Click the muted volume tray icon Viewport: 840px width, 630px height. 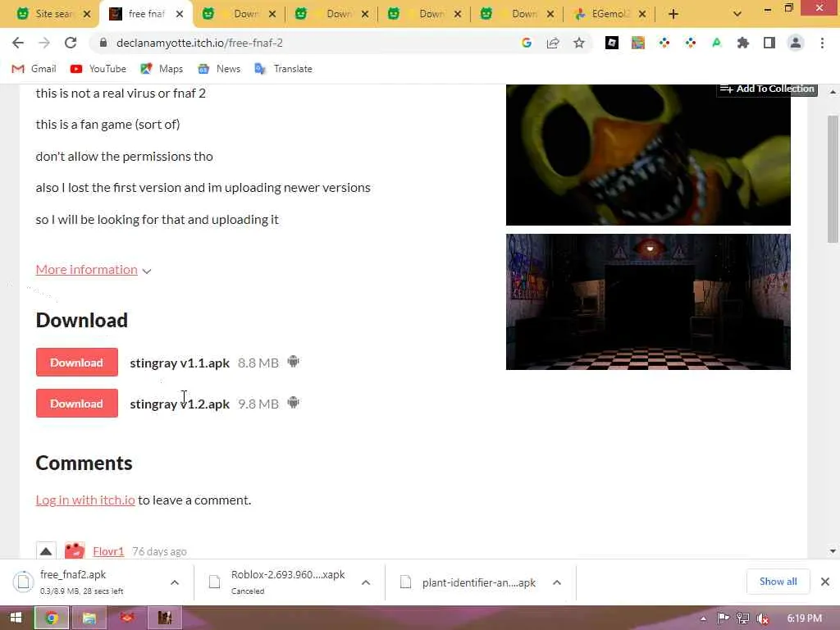tap(763, 619)
